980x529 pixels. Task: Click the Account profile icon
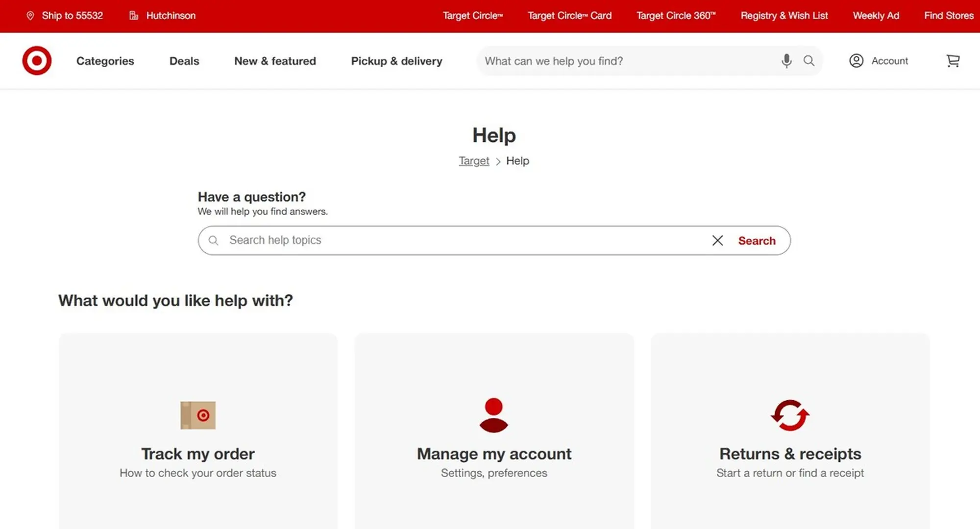[856, 61]
